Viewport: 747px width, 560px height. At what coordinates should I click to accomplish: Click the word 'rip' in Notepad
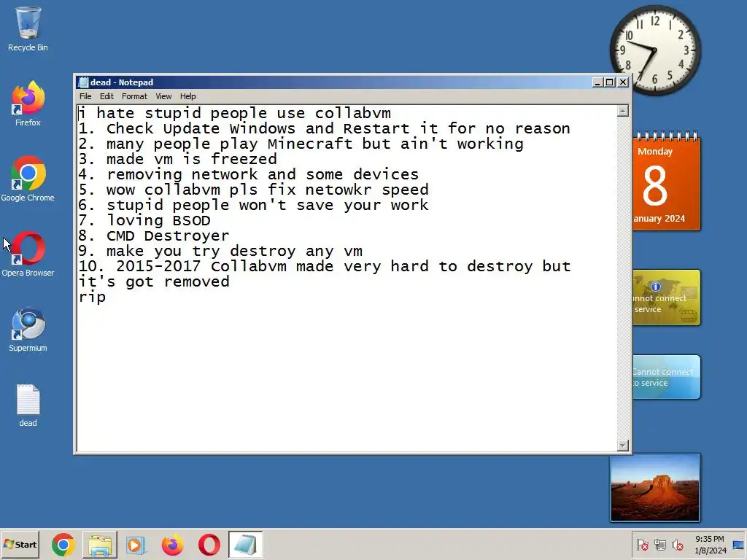pyautogui.click(x=92, y=297)
